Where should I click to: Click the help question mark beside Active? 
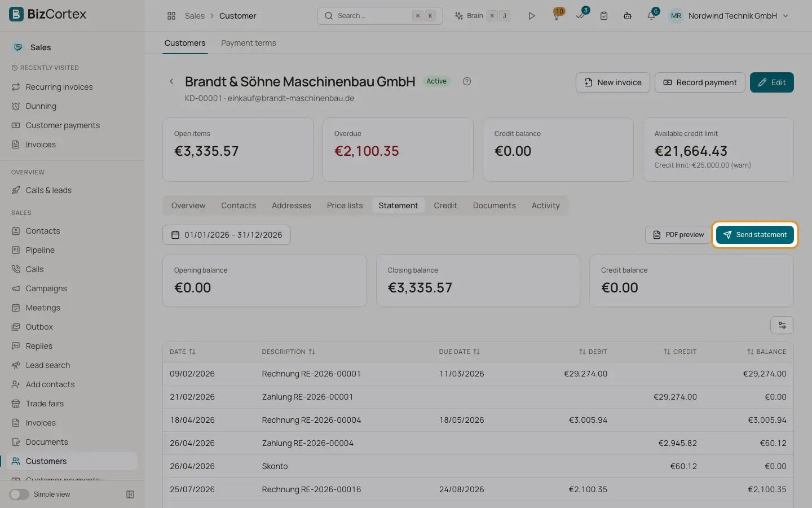pos(467,81)
